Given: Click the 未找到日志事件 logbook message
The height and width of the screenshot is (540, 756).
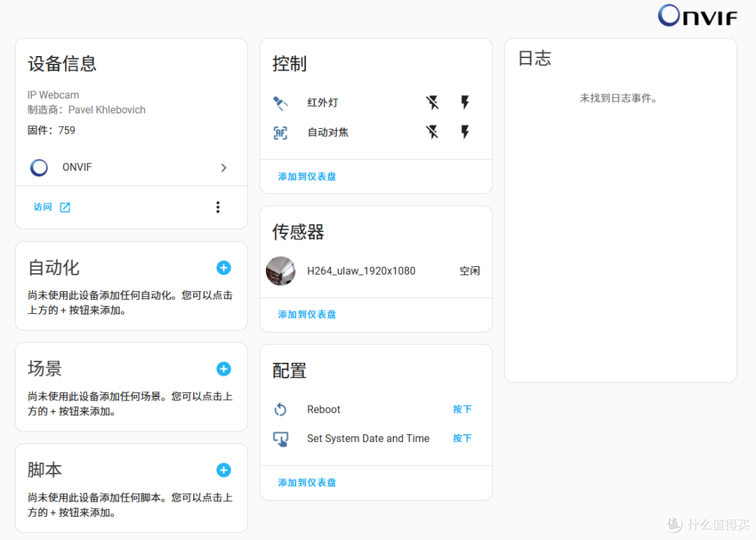Looking at the screenshot, I should [x=618, y=99].
